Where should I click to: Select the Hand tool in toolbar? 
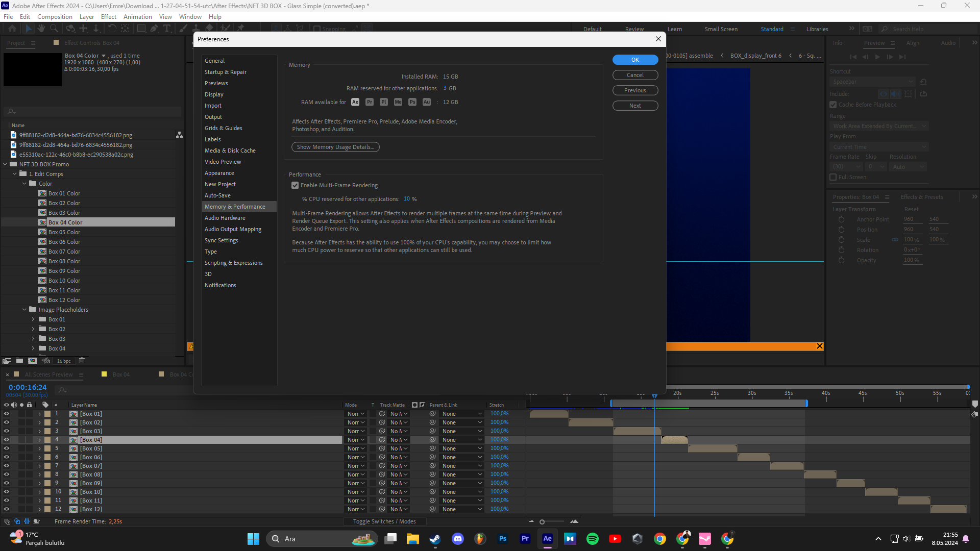point(41,29)
